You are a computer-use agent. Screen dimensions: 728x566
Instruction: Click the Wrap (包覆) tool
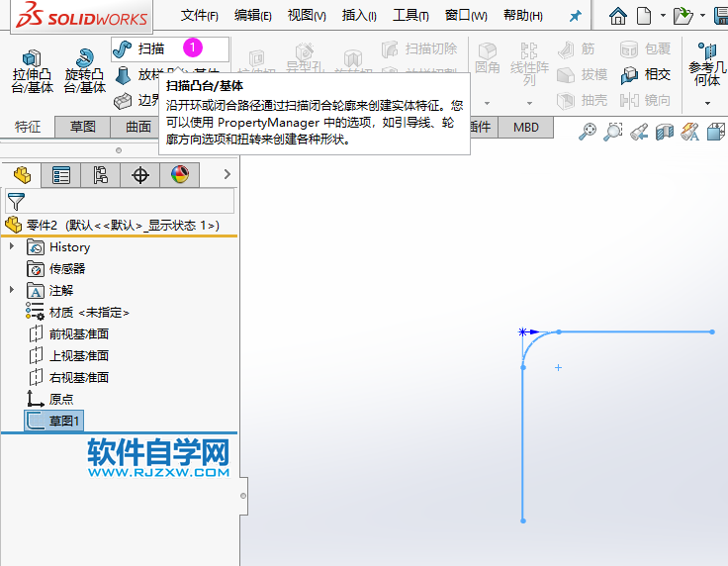point(645,49)
